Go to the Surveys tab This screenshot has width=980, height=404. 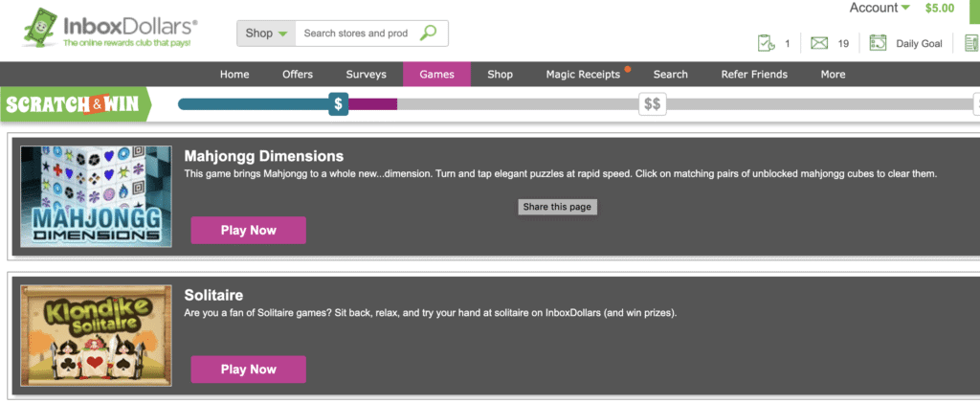[367, 75]
